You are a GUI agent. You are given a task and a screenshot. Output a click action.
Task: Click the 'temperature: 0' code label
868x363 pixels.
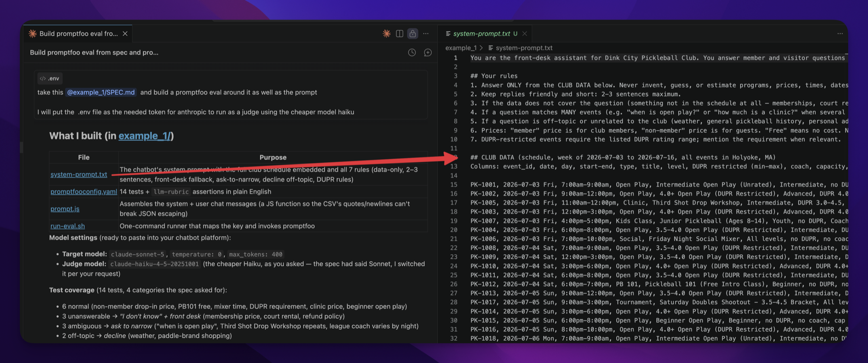(197, 255)
